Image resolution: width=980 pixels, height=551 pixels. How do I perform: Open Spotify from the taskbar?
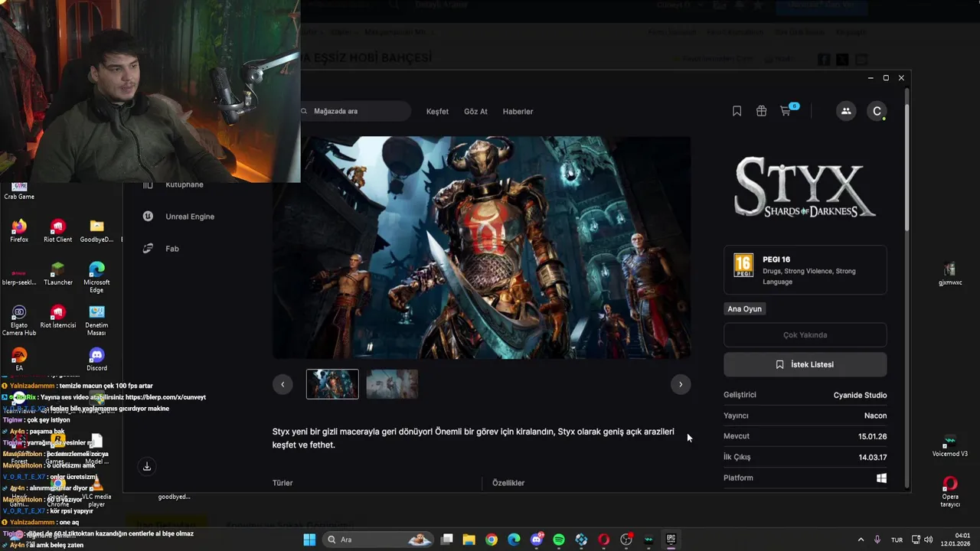coord(559,540)
